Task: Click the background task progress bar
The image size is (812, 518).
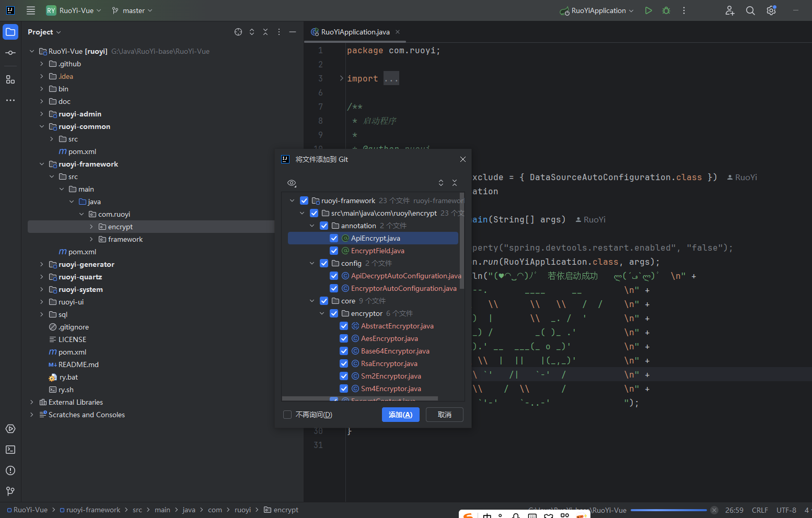Action: (668, 510)
